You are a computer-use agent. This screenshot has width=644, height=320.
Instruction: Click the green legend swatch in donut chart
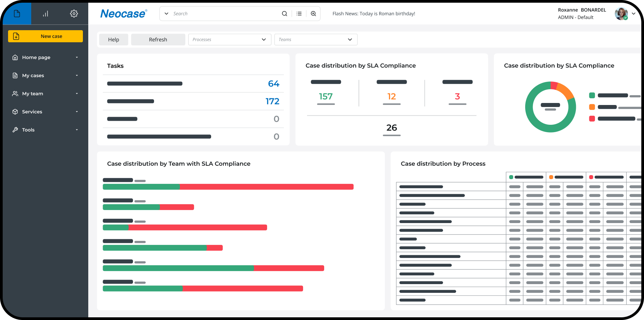pos(592,96)
